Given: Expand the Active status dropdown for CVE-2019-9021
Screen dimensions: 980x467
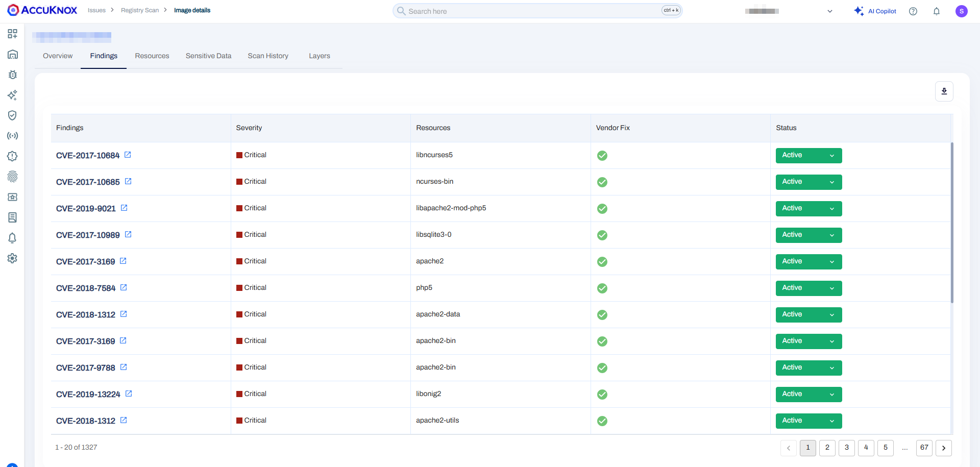Looking at the screenshot, I should pyautogui.click(x=832, y=208).
